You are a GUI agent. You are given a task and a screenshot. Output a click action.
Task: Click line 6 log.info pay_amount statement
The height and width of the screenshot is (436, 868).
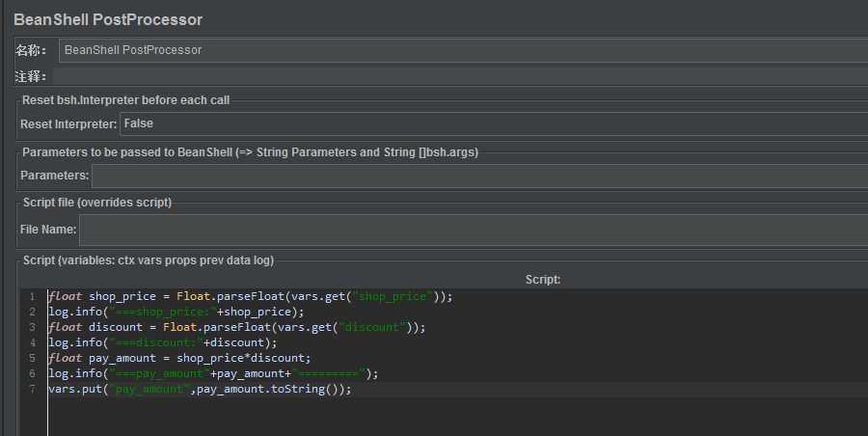213,374
